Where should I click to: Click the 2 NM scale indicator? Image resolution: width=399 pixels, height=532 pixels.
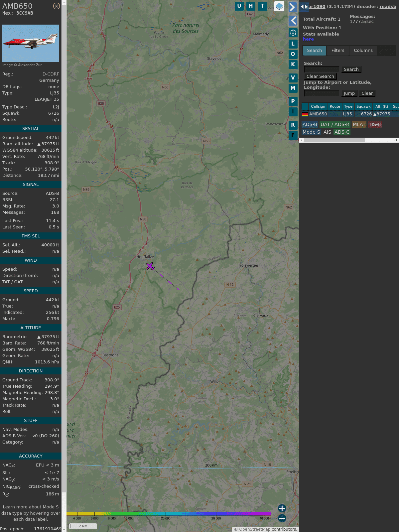[83, 526]
